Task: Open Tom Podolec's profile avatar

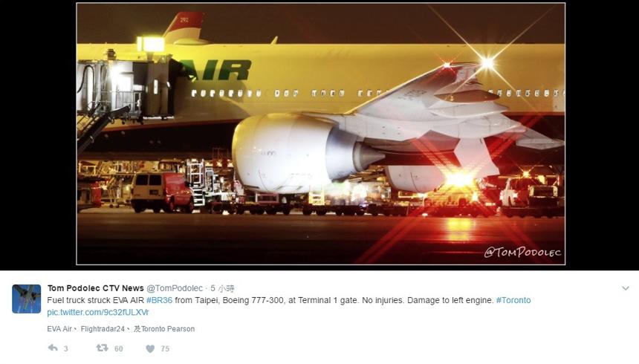Action: point(27,299)
